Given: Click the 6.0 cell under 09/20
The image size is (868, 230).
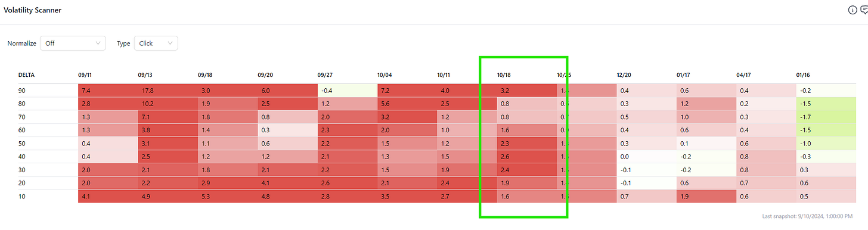Looking at the screenshot, I should tap(287, 91).
